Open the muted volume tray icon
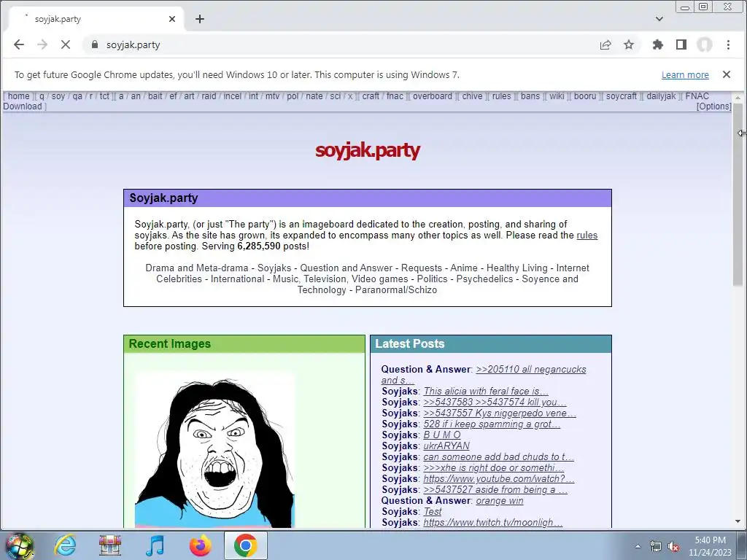747x560 pixels. (x=673, y=547)
